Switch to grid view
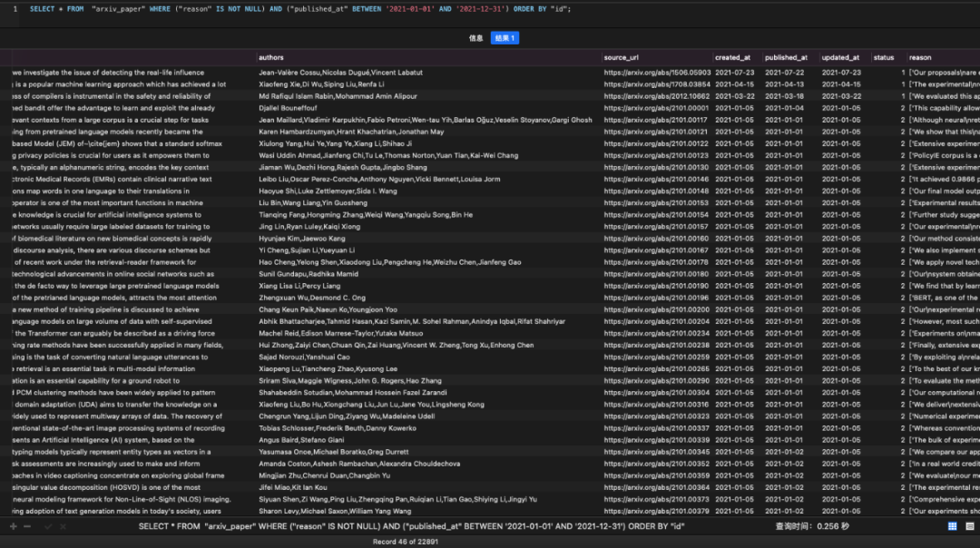Image resolution: width=980 pixels, height=548 pixels. pos(953,526)
